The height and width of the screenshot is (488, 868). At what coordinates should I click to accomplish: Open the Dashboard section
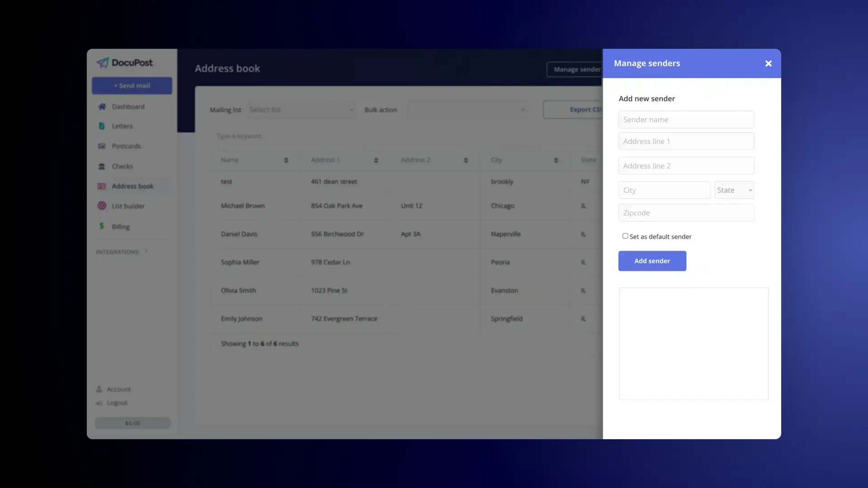pyautogui.click(x=128, y=106)
